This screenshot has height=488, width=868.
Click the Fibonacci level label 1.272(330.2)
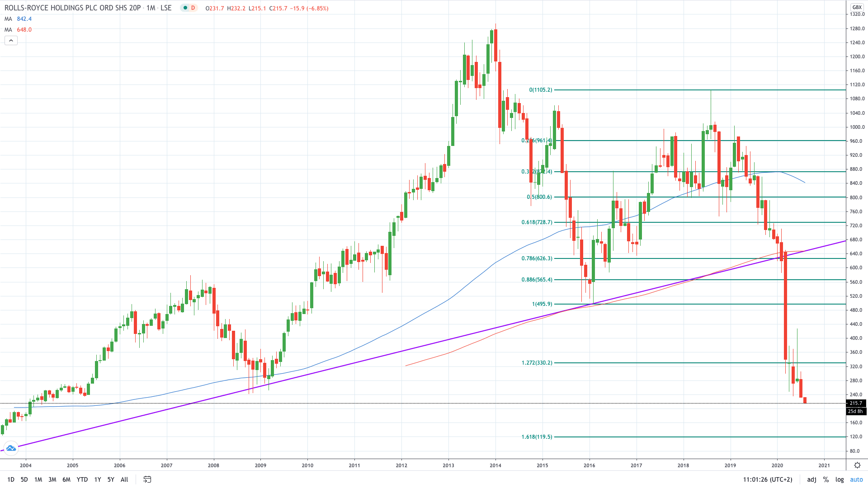point(537,363)
